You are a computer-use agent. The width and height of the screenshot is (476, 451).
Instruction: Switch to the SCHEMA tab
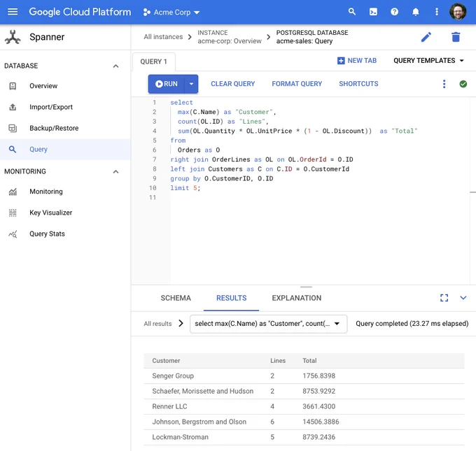[176, 298]
